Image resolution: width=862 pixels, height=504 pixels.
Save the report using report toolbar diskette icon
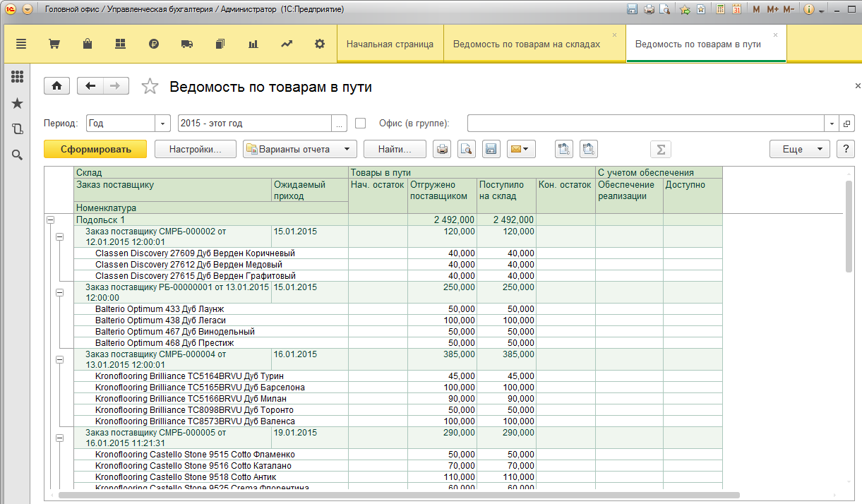[x=491, y=149]
